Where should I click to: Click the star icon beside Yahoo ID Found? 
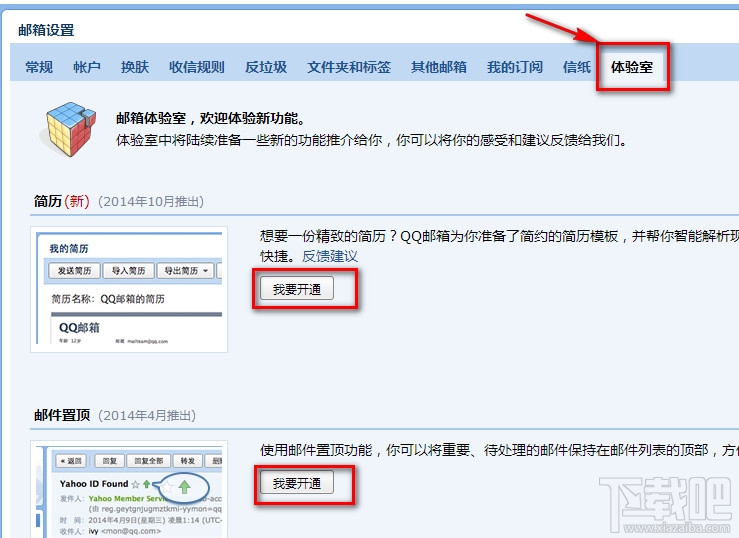[x=135, y=484]
